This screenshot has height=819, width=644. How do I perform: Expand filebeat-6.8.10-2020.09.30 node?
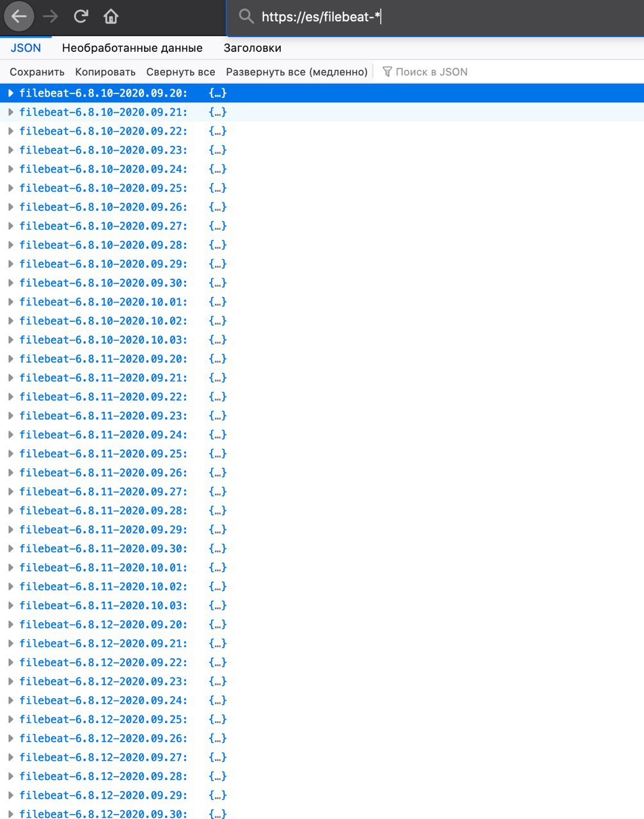pos(11,283)
